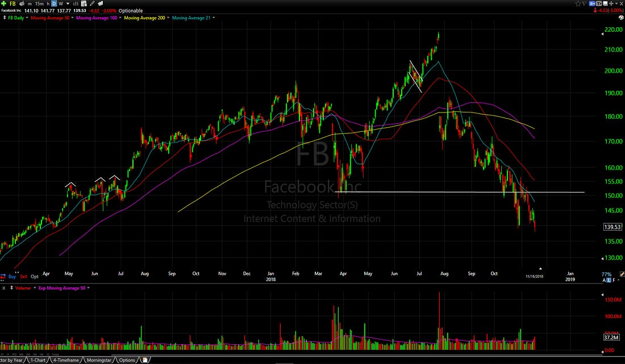Viewport: 625px width, 364px height.
Task: Expand the Exp Moving Average 50 dropdown
Action: (88, 288)
